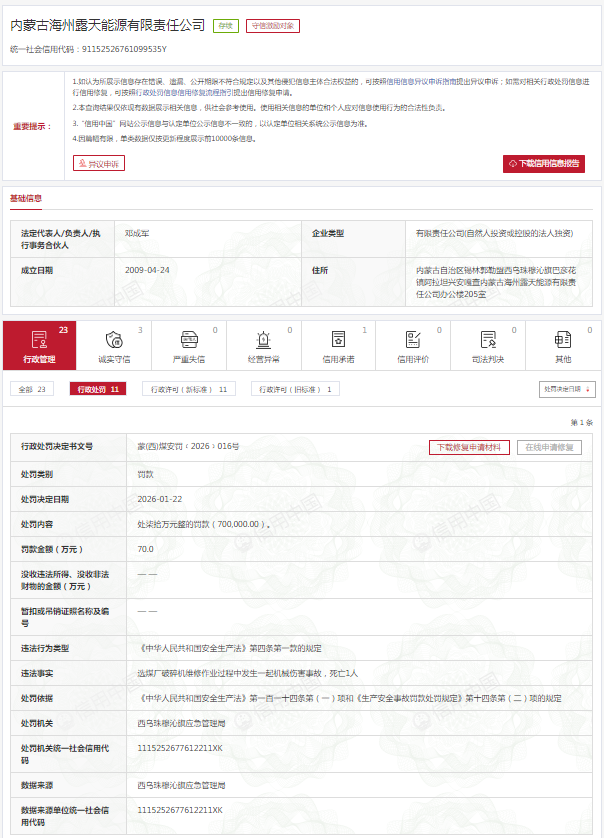Click the 异议申诉 button
Image resolution: width=604 pixels, height=838 pixels.
pyautogui.click(x=99, y=163)
